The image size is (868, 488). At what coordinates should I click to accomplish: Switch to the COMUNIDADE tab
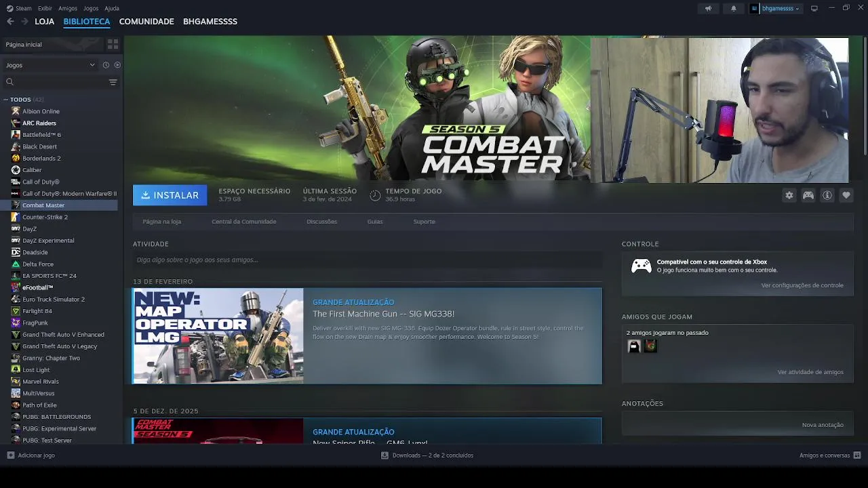(146, 22)
